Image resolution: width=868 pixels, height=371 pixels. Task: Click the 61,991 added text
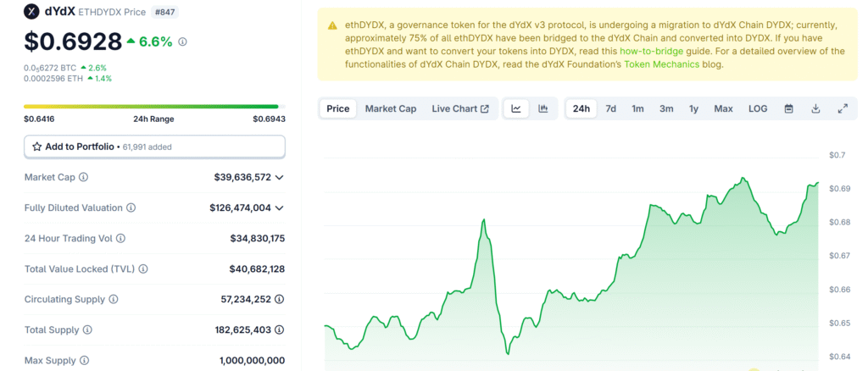(x=147, y=147)
